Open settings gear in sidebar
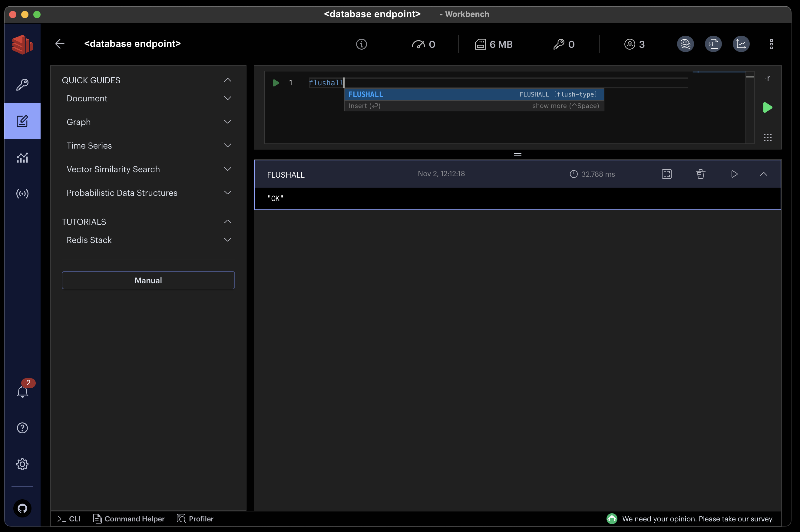This screenshot has height=532, width=800. pyautogui.click(x=22, y=464)
